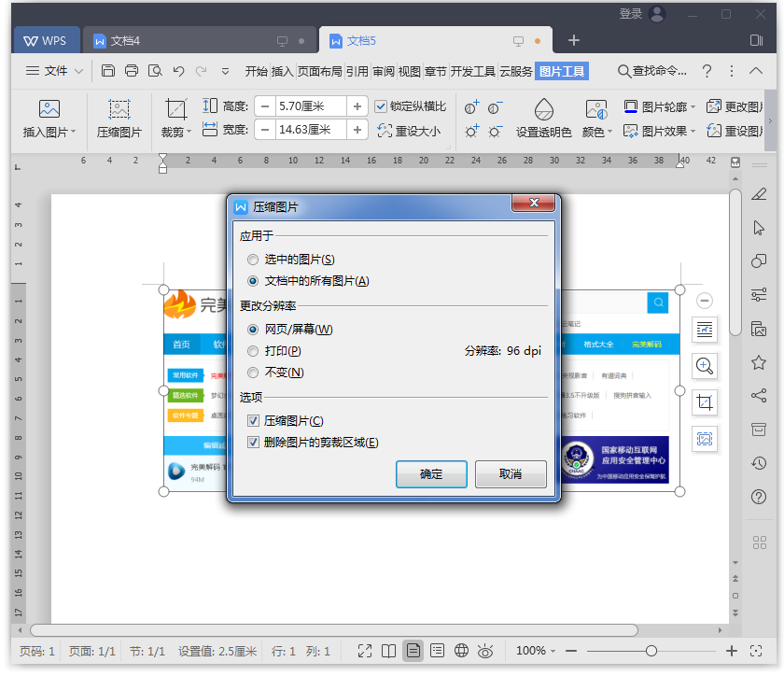Confirm compression with the 确定 button
Screen dimensions: 784x676
click(x=431, y=473)
